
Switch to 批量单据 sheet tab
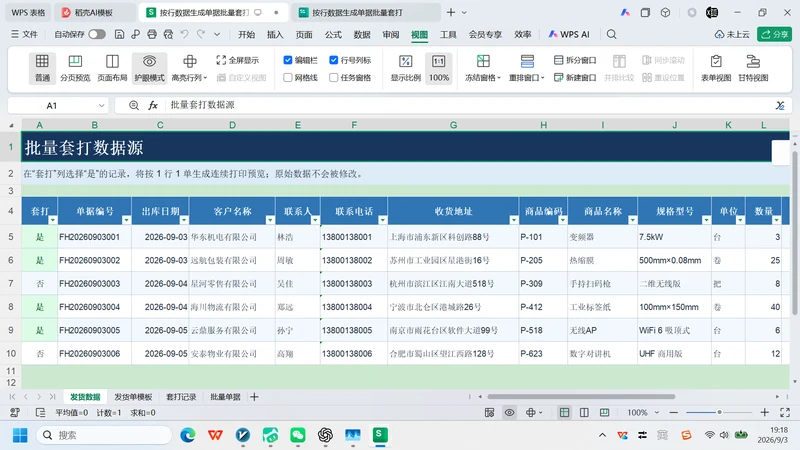225,396
